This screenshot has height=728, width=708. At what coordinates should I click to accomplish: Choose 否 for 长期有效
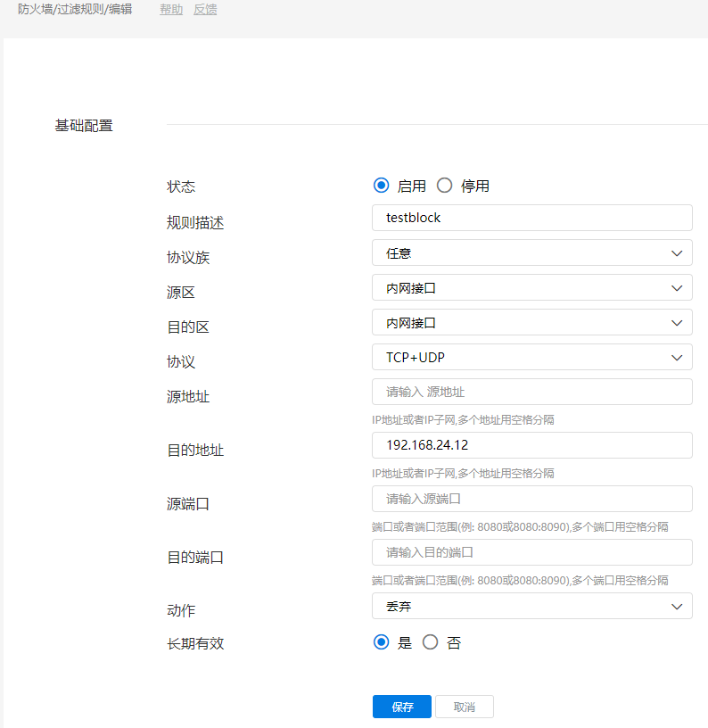(431, 642)
